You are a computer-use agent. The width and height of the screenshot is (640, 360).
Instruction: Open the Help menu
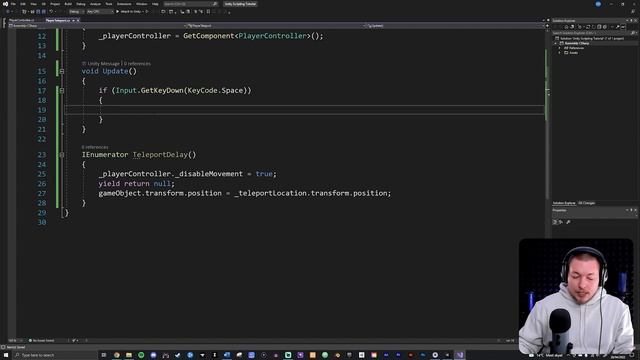pos(155,4)
